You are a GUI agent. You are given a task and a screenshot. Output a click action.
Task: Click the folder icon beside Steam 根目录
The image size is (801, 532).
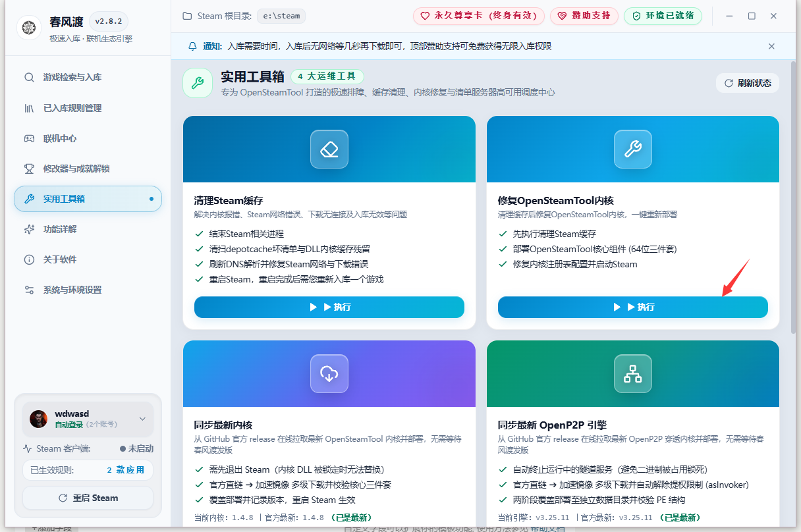click(187, 16)
